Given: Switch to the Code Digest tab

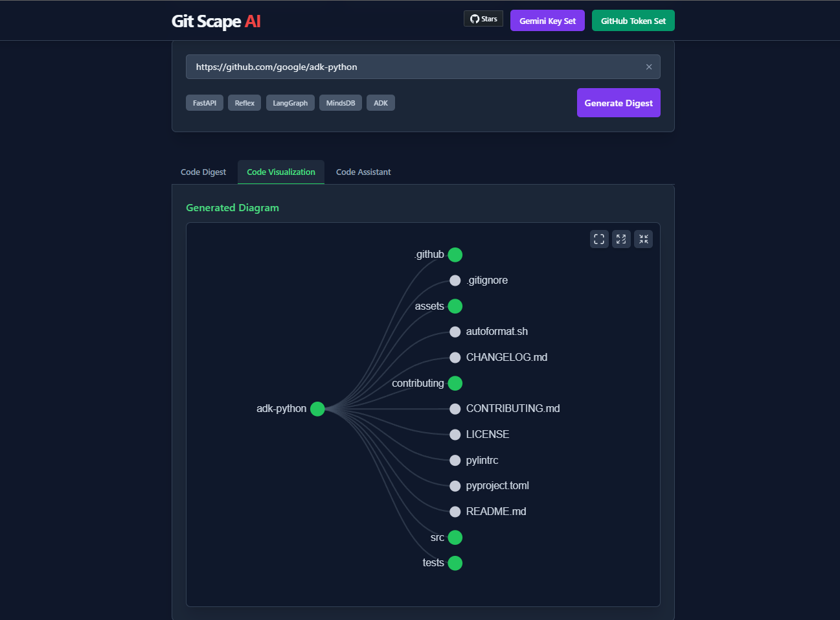Looking at the screenshot, I should point(203,172).
